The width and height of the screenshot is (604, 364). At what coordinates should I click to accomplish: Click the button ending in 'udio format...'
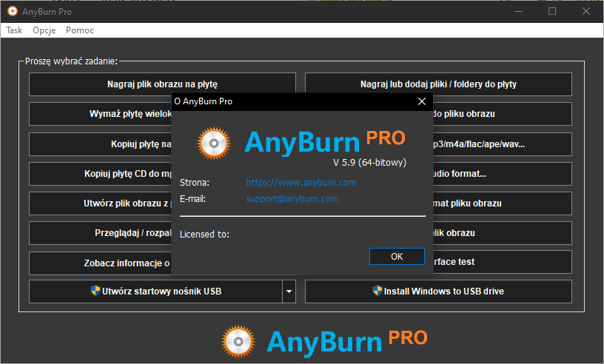(x=503, y=174)
